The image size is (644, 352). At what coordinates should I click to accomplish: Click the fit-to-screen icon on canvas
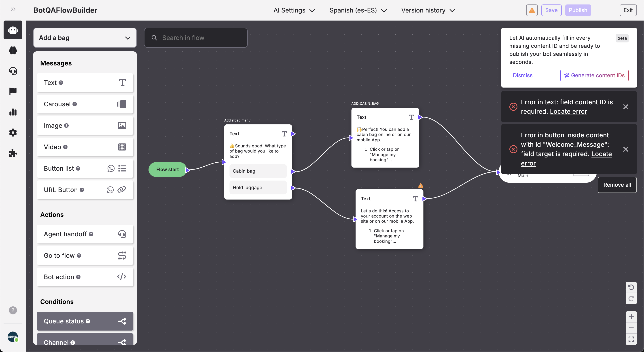point(631,339)
